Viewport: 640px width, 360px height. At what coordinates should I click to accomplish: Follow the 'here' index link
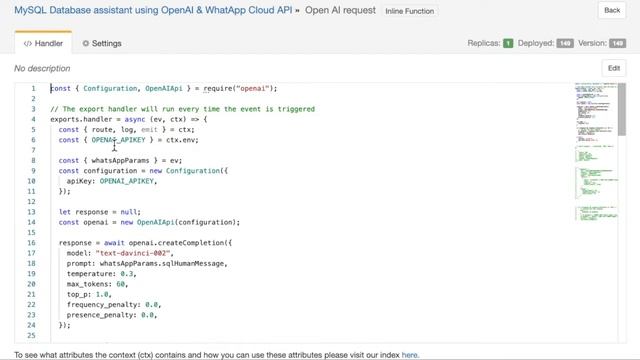[x=409, y=355]
